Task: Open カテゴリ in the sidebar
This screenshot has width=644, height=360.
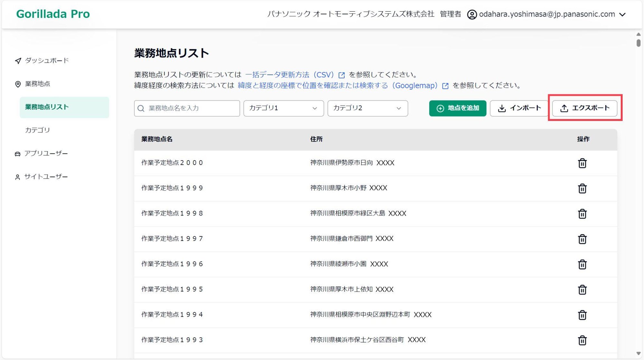Action: click(37, 130)
